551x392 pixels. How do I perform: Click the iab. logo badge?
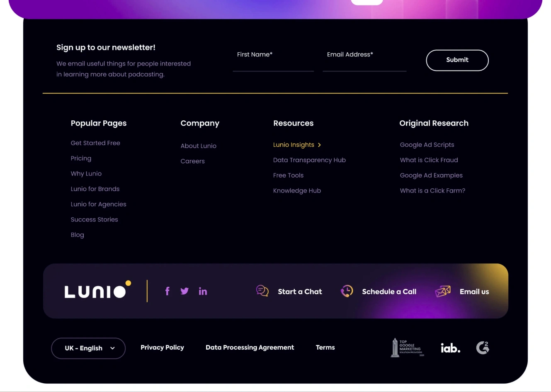[x=451, y=348]
